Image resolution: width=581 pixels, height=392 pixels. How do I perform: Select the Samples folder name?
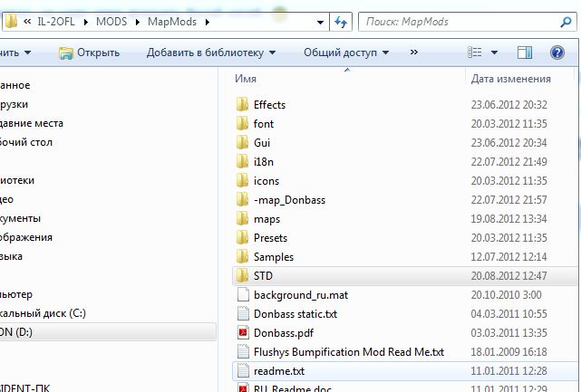tap(274, 257)
